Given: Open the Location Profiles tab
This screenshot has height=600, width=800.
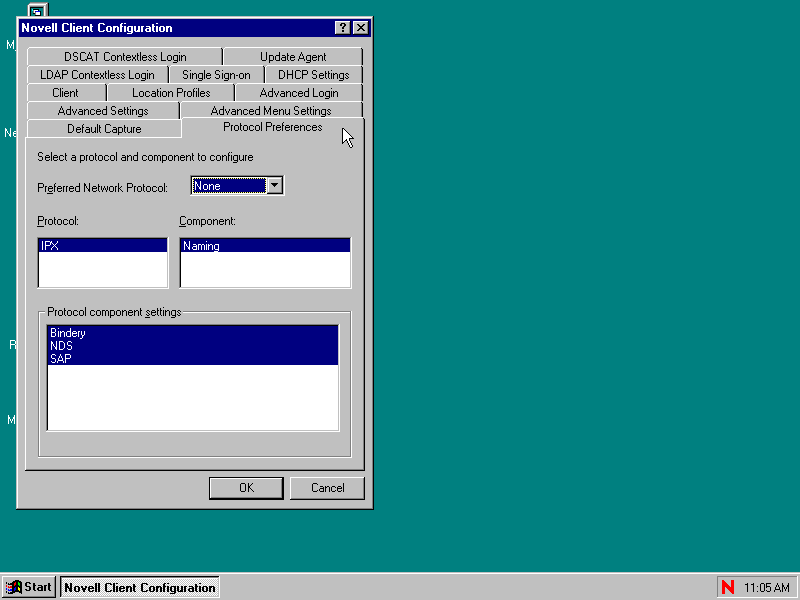Looking at the screenshot, I should 171,93.
